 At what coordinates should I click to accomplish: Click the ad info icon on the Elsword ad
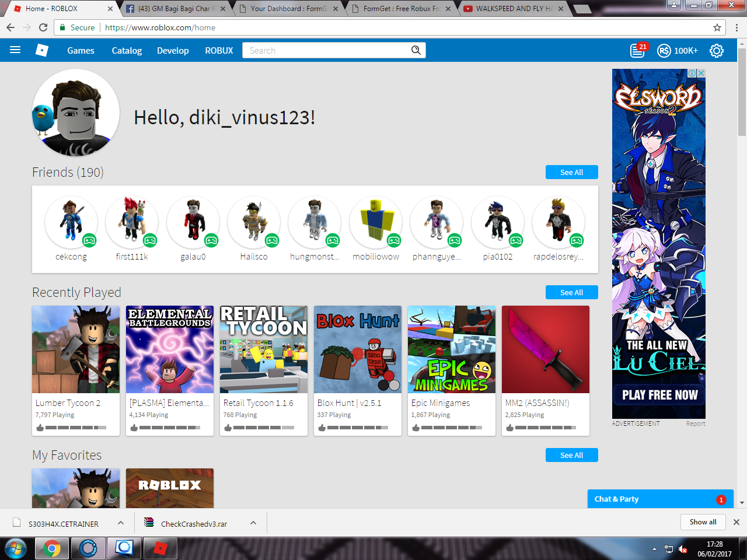[x=692, y=73]
